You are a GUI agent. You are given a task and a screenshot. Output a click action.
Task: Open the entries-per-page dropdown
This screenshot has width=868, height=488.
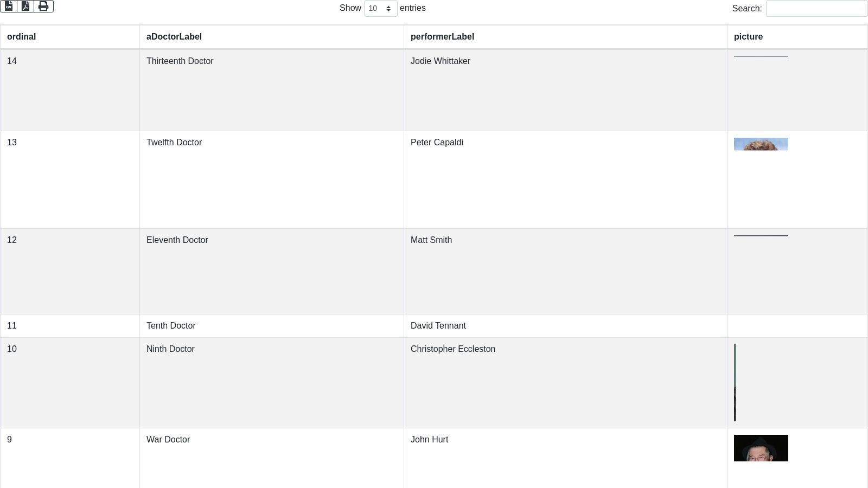[x=380, y=9]
